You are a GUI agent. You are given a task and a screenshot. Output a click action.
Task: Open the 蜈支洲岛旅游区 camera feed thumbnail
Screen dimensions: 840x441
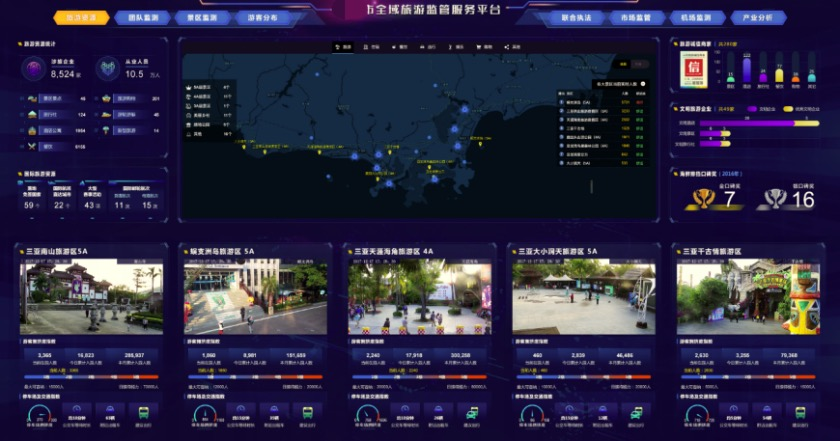[x=255, y=298]
